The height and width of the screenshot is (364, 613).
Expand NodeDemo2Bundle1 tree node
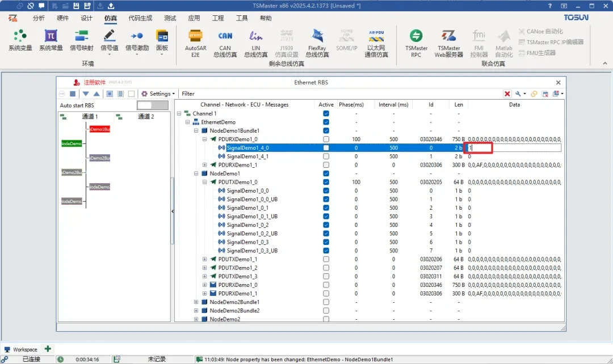click(196, 302)
